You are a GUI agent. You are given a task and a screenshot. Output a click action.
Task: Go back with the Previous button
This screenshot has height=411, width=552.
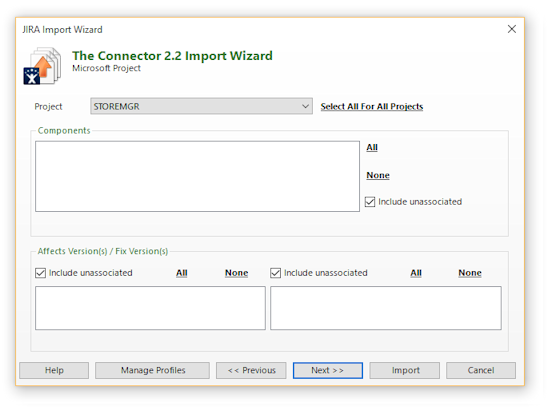coord(251,370)
